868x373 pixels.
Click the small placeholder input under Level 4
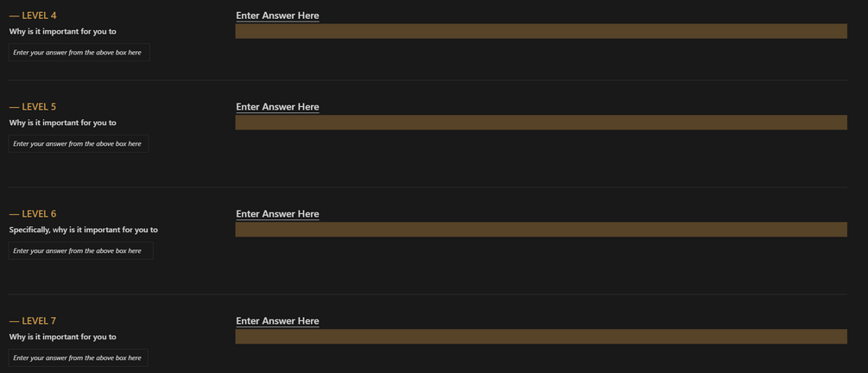click(x=79, y=53)
